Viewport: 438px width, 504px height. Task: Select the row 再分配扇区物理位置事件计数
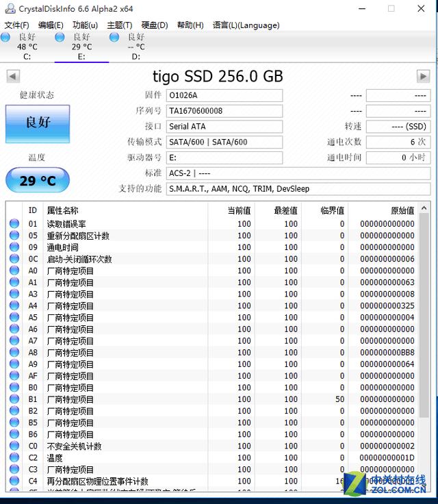point(212,481)
